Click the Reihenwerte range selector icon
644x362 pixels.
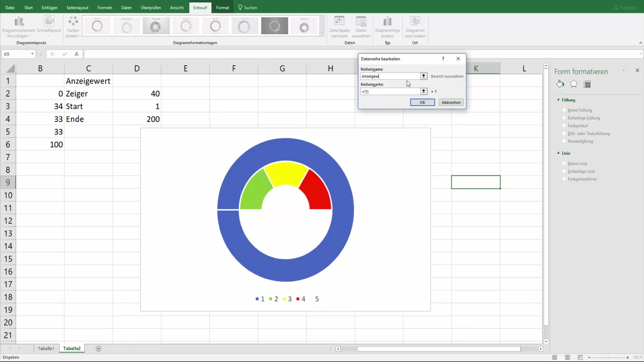click(x=424, y=91)
